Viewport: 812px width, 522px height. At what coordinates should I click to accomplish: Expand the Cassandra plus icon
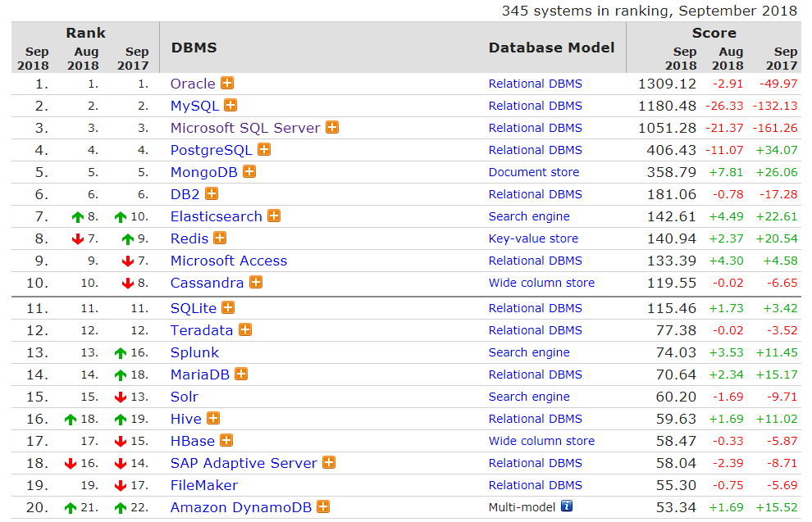point(256,283)
